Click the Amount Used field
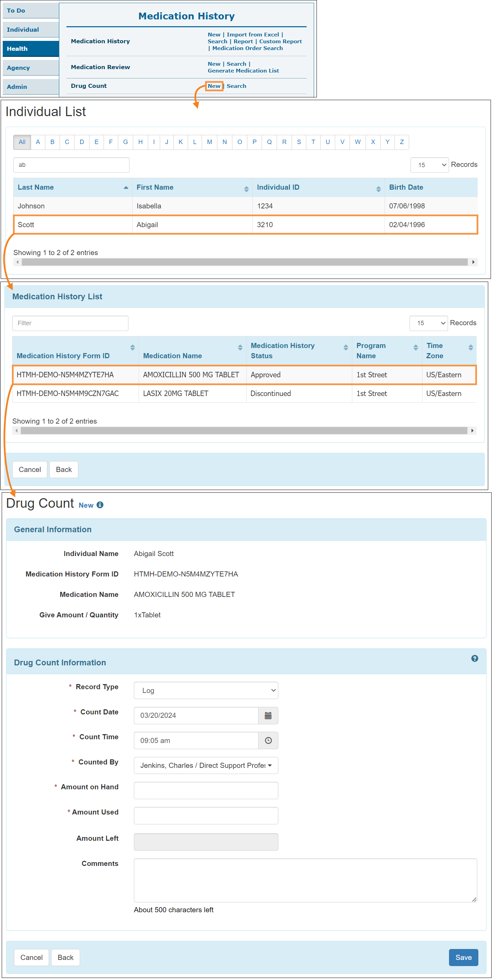494x980 pixels. (x=206, y=816)
